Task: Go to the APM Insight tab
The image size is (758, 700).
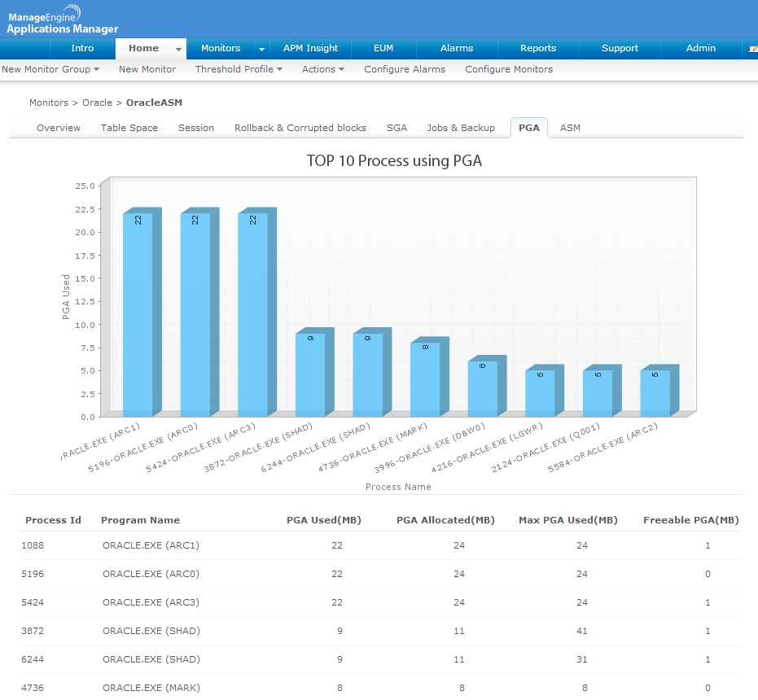Action: pyautogui.click(x=310, y=48)
